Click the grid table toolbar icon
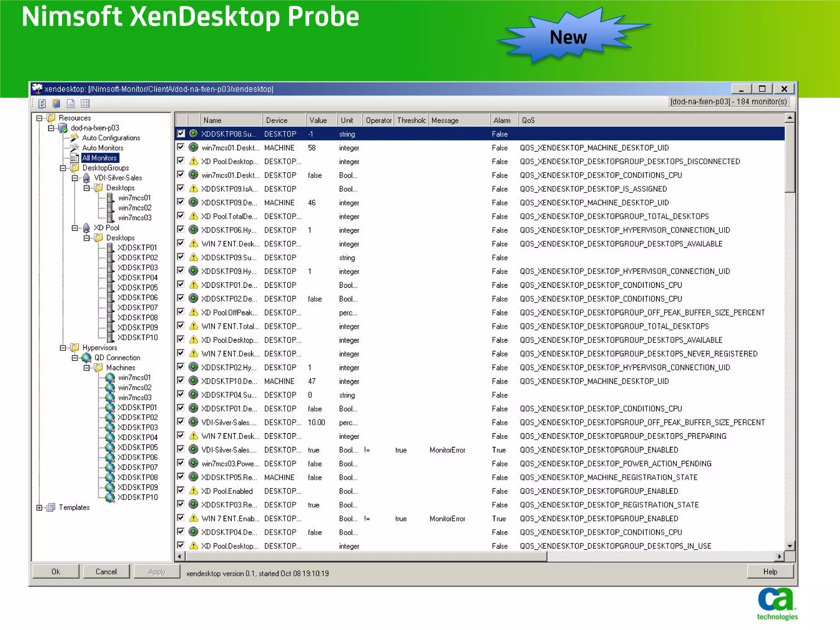Viewport: 840px width, 630px height. pyautogui.click(x=85, y=103)
